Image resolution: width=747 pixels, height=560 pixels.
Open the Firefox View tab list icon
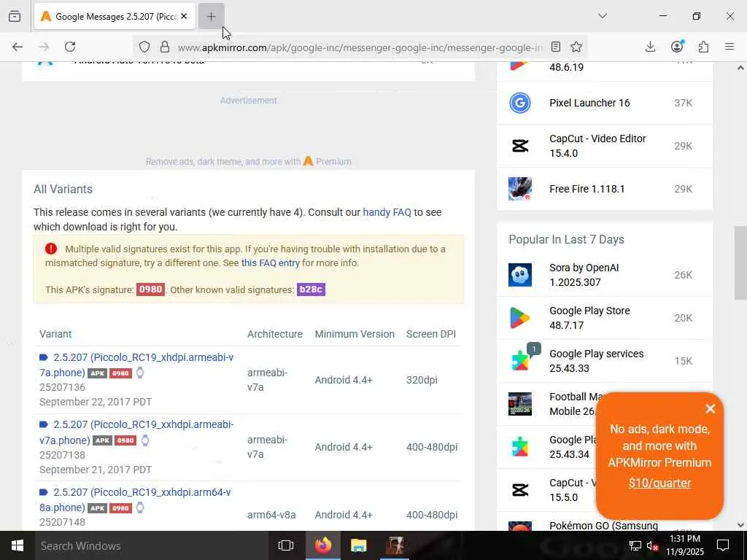[15, 16]
